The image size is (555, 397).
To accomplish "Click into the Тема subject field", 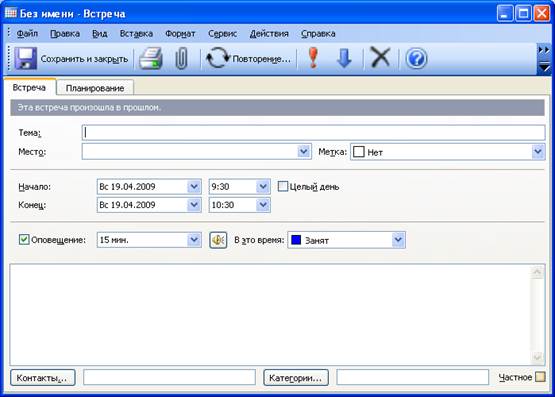I will coord(313,133).
